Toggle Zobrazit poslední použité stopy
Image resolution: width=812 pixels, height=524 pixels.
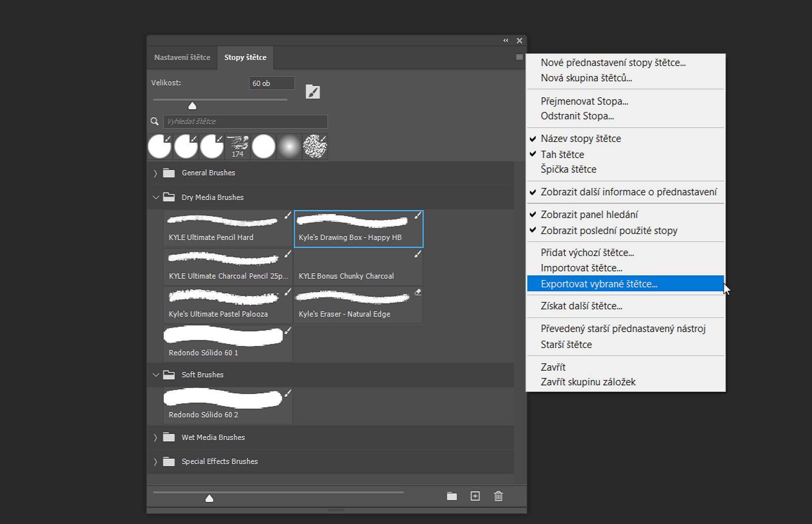coord(625,230)
